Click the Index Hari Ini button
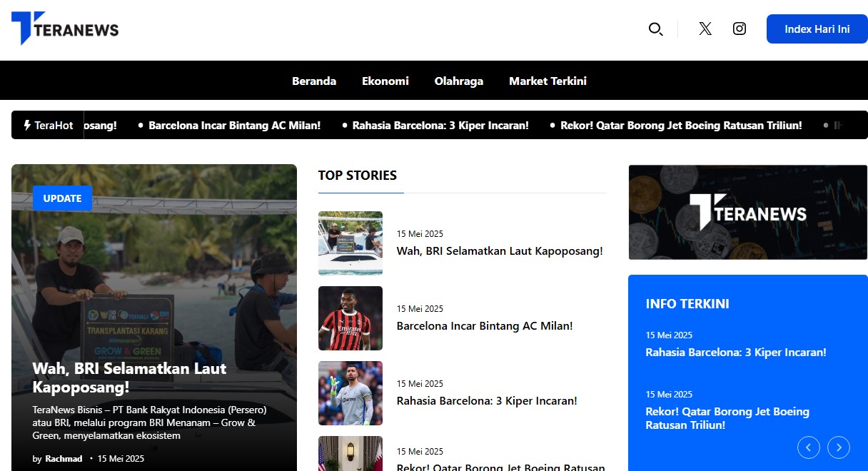 [817, 29]
